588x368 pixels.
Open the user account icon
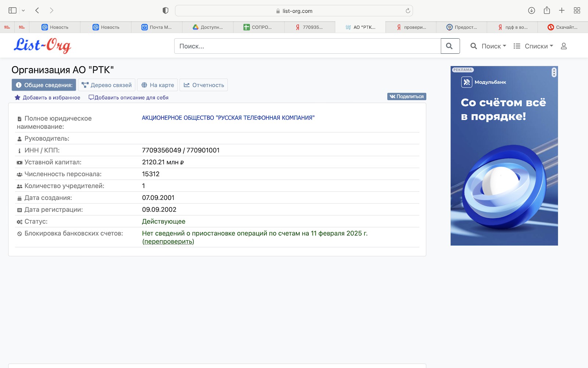coord(564,46)
